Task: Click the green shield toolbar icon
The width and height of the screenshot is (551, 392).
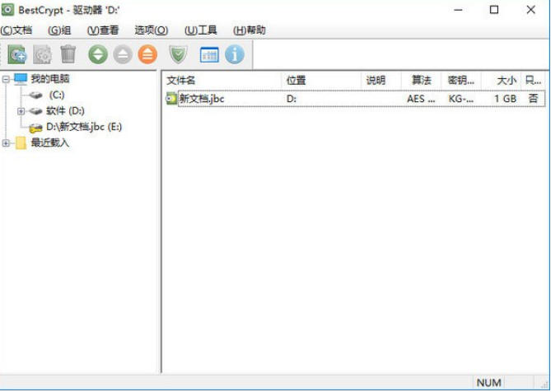Action: [x=178, y=54]
